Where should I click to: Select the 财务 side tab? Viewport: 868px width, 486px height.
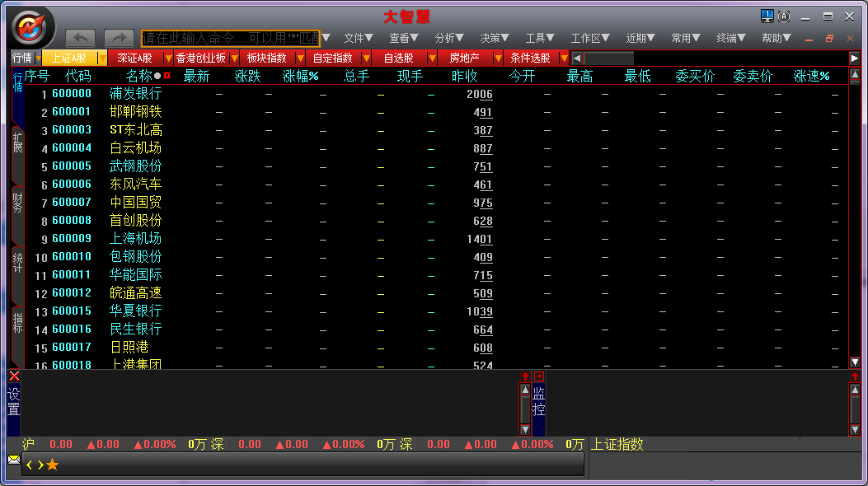(17, 200)
